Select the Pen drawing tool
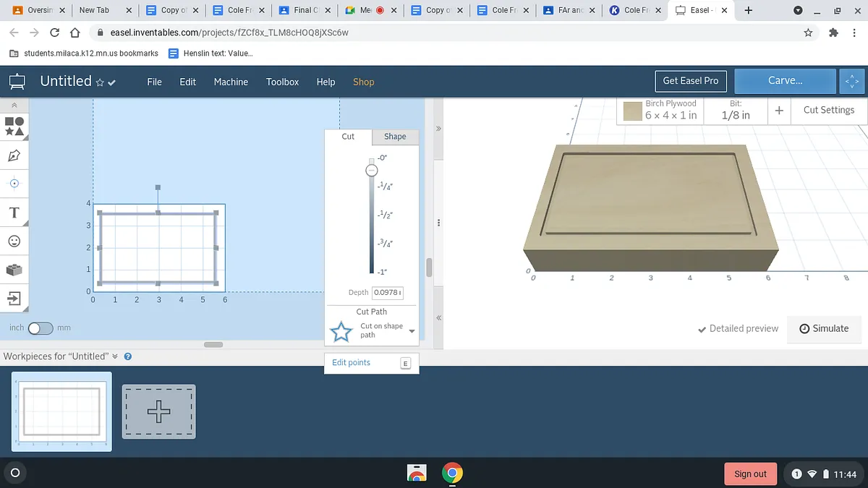868x488 pixels. tap(14, 155)
